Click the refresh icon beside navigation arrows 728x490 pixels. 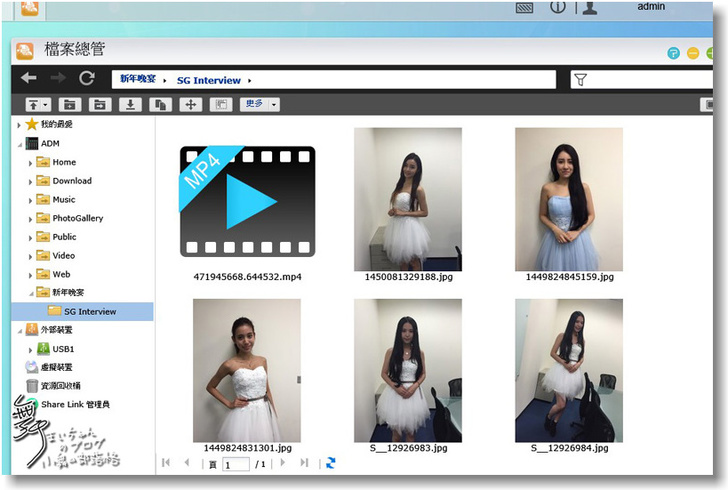coord(87,79)
